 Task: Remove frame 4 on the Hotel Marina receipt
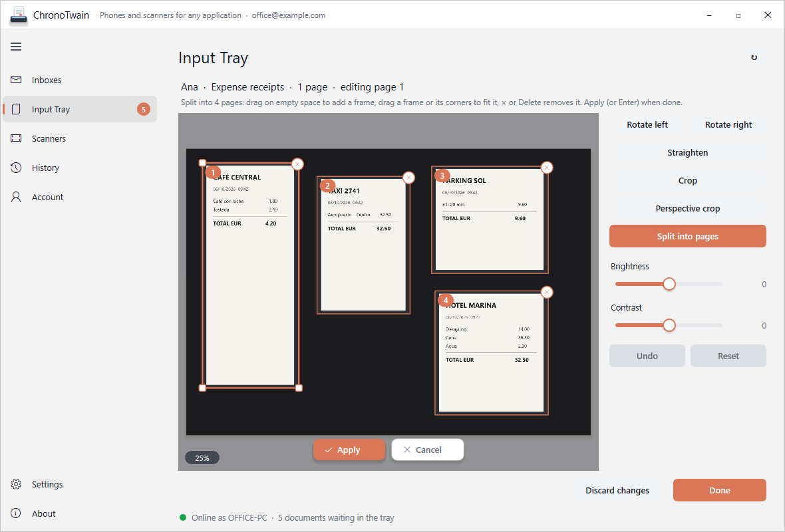point(547,293)
